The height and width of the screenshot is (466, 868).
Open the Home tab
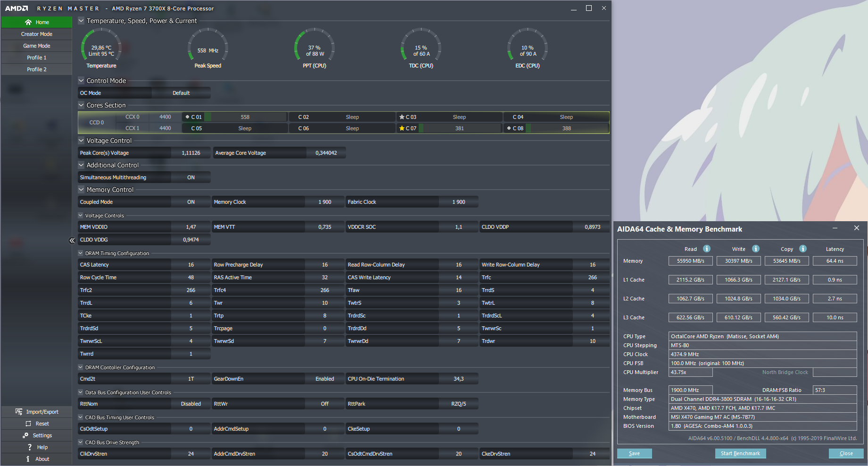pyautogui.click(x=37, y=22)
